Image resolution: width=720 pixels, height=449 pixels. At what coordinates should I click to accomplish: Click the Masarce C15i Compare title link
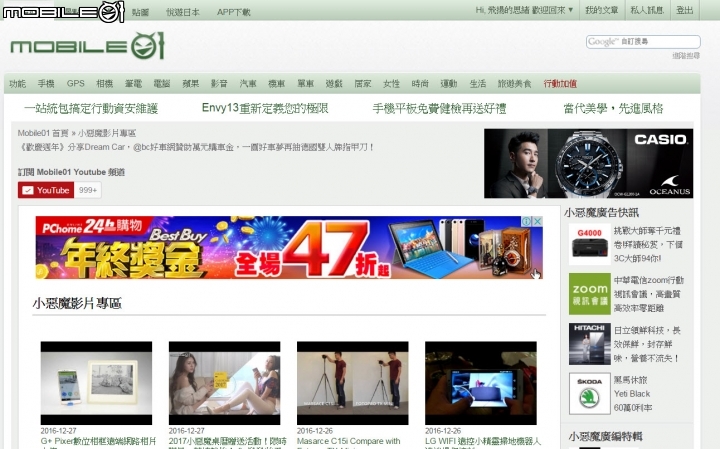point(349,442)
